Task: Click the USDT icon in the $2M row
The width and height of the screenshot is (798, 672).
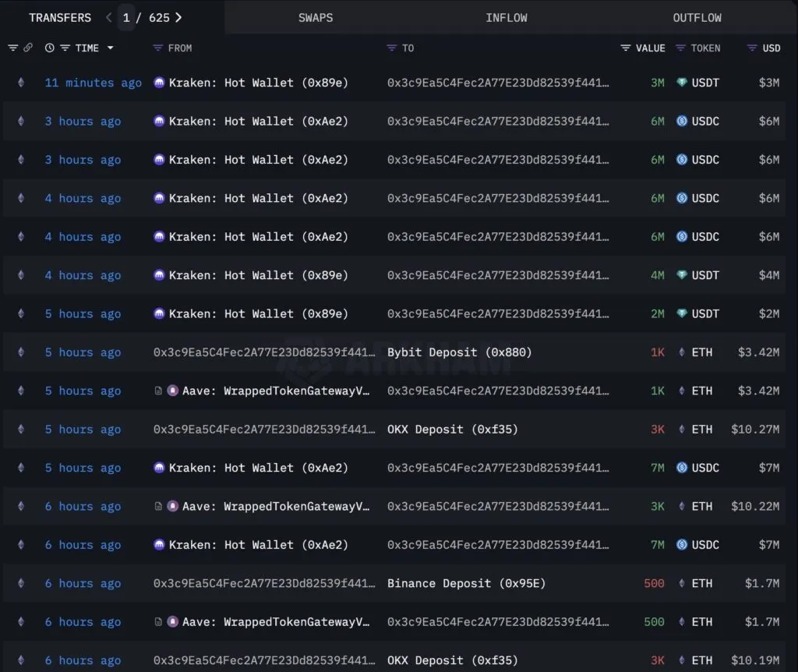Action: point(681,313)
